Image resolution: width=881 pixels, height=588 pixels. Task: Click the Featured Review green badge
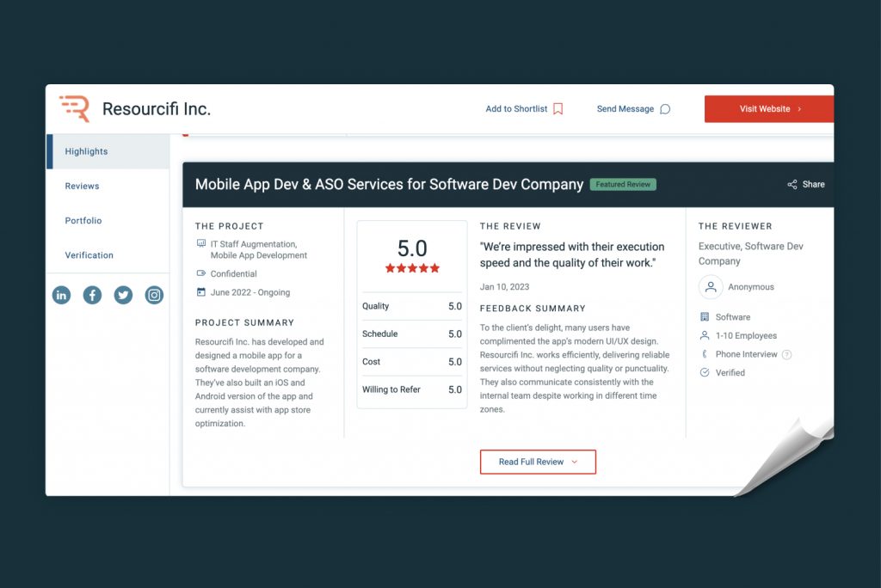tap(623, 185)
